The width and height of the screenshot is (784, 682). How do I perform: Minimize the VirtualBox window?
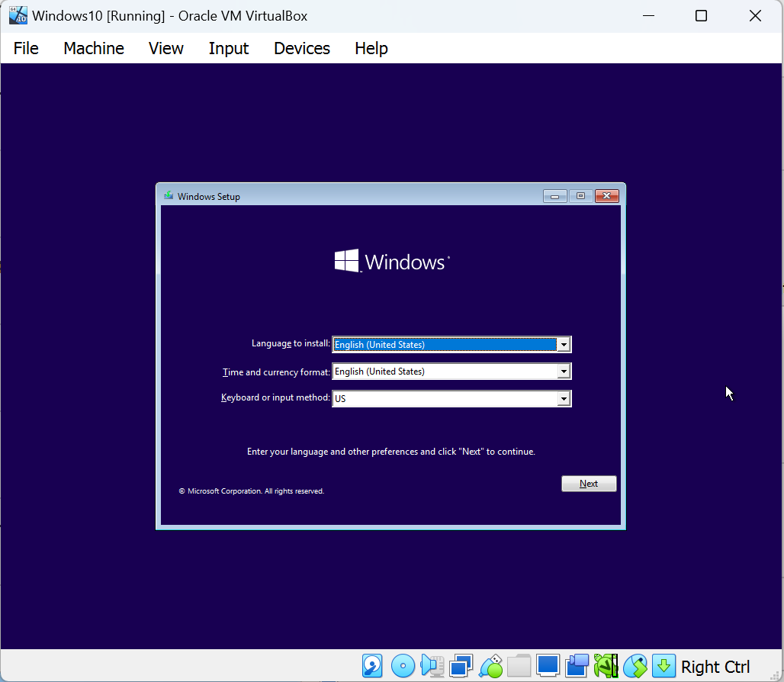tap(648, 16)
